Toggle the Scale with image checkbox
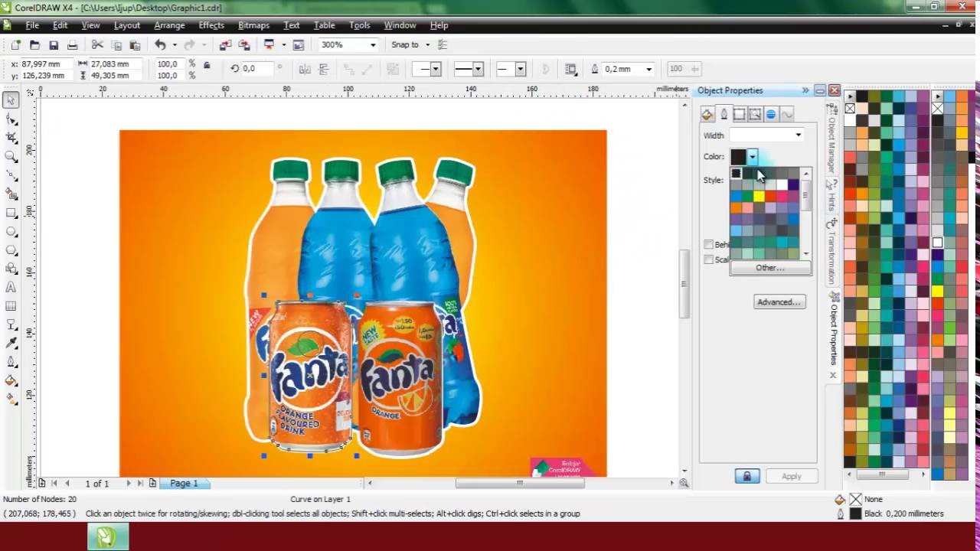Image resolution: width=980 pixels, height=551 pixels. [709, 259]
